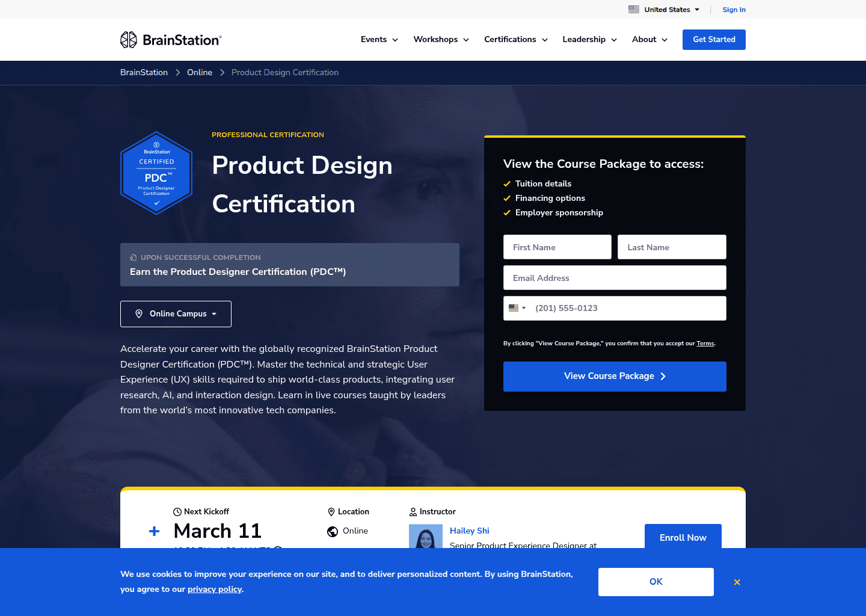Accept cookies with the OK button

tap(656, 582)
